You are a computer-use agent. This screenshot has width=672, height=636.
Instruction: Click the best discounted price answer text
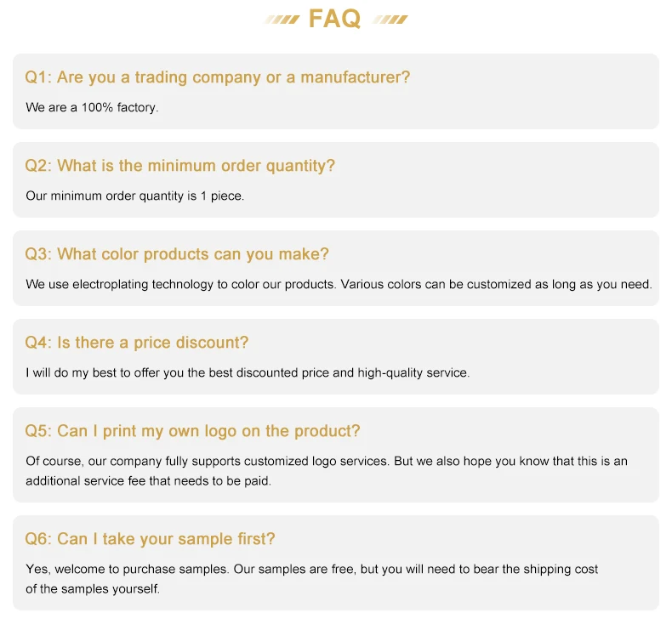(x=248, y=372)
